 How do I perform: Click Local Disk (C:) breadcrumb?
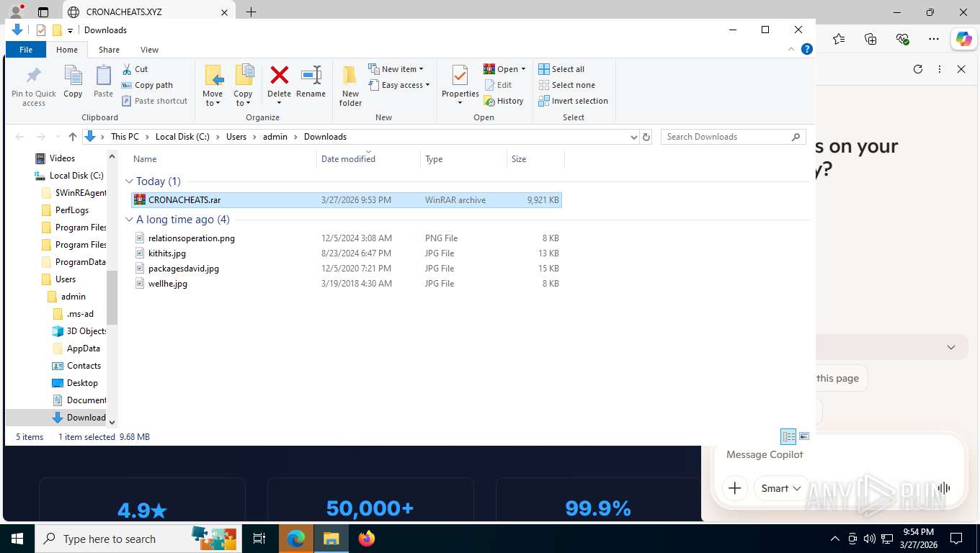(x=182, y=137)
